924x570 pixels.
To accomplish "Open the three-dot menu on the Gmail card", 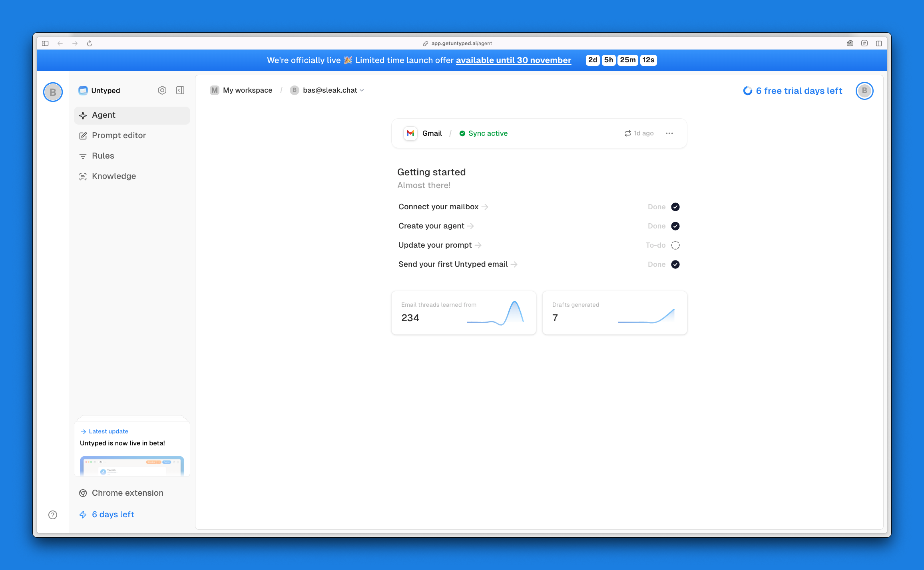I will pyautogui.click(x=669, y=133).
